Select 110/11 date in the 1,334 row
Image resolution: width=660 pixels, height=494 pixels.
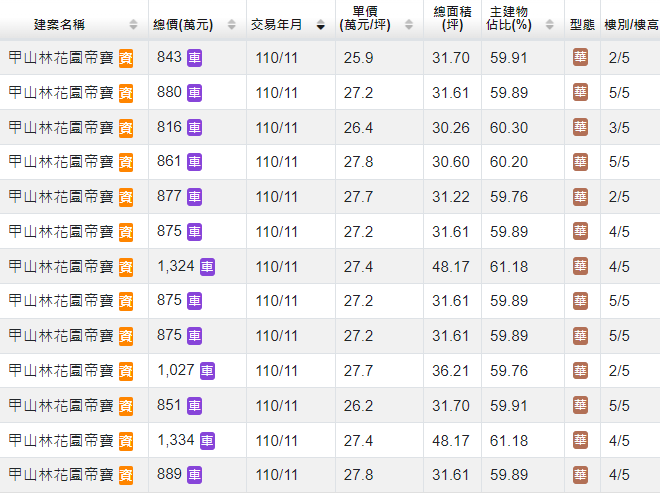pos(277,441)
